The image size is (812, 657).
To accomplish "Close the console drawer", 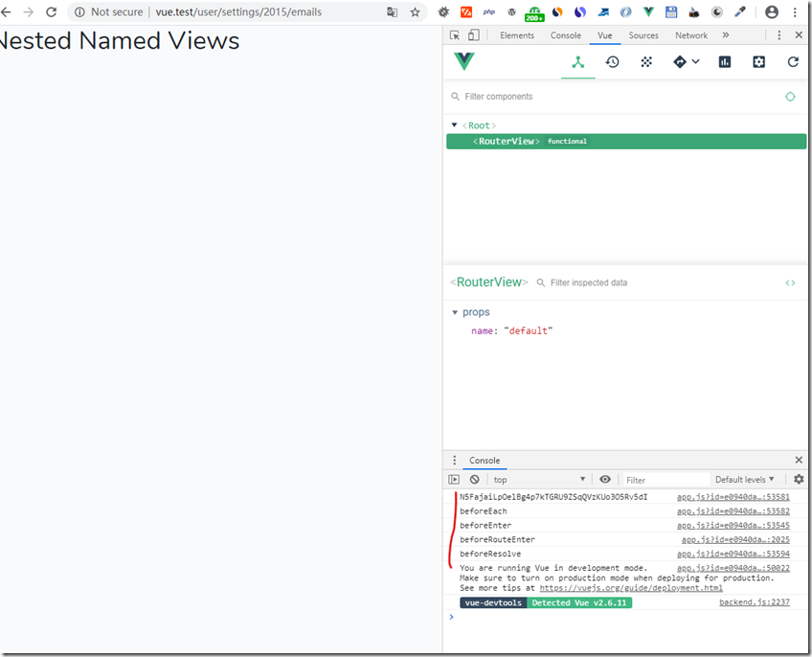I will click(x=799, y=460).
